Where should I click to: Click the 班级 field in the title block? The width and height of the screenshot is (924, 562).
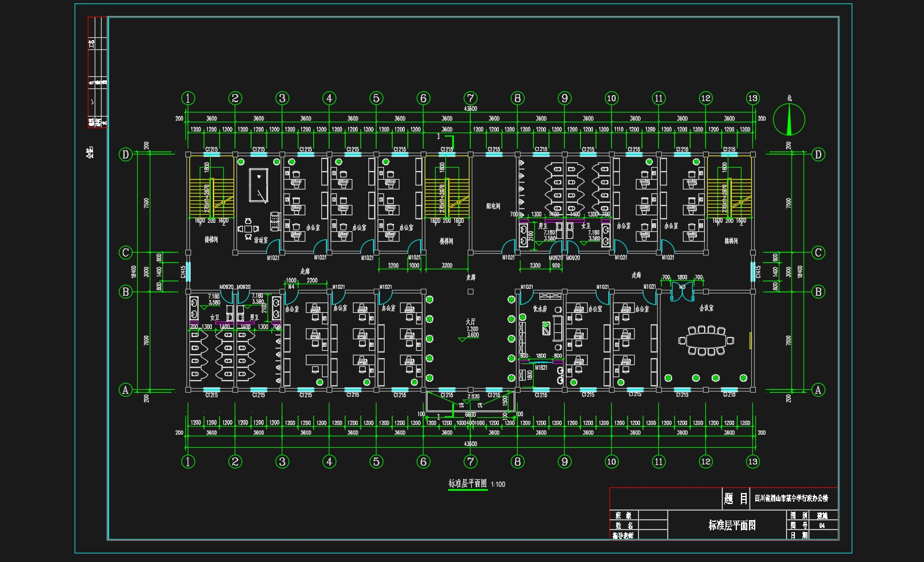[624, 516]
